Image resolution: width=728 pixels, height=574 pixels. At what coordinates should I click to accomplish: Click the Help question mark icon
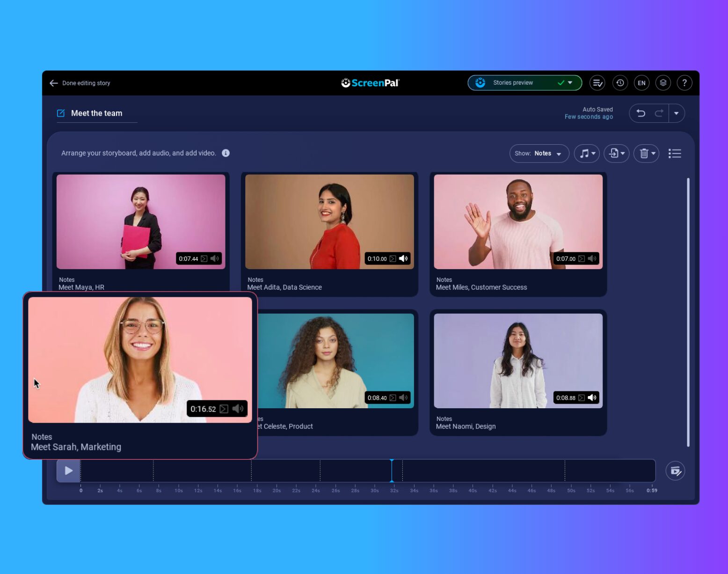coord(684,83)
